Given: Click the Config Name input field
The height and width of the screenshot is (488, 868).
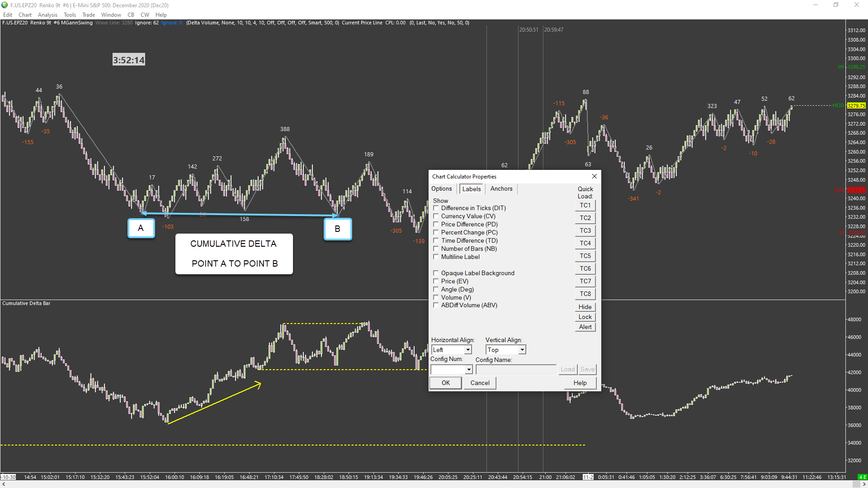Looking at the screenshot, I should (515, 370).
